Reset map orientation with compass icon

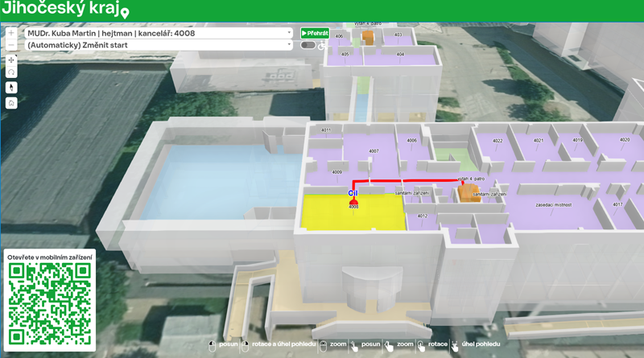tap(11, 88)
